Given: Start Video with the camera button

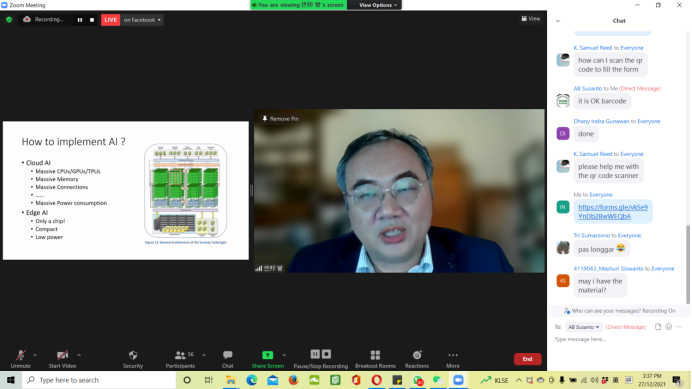Looking at the screenshot, I should tap(62, 359).
